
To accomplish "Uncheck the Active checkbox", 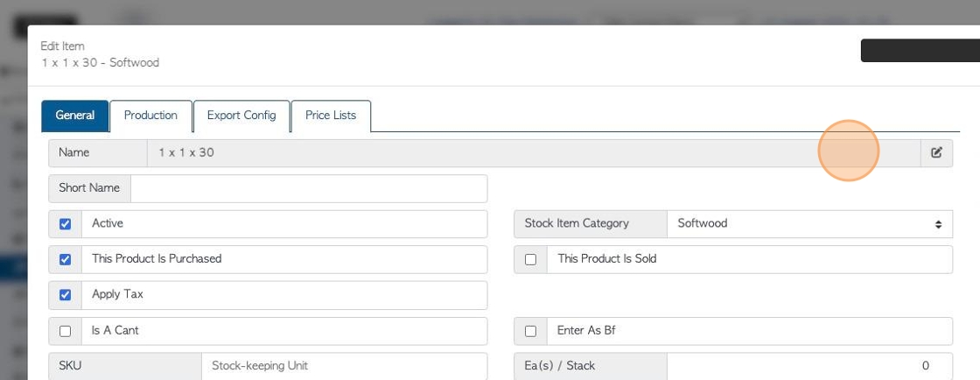I will tap(65, 224).
